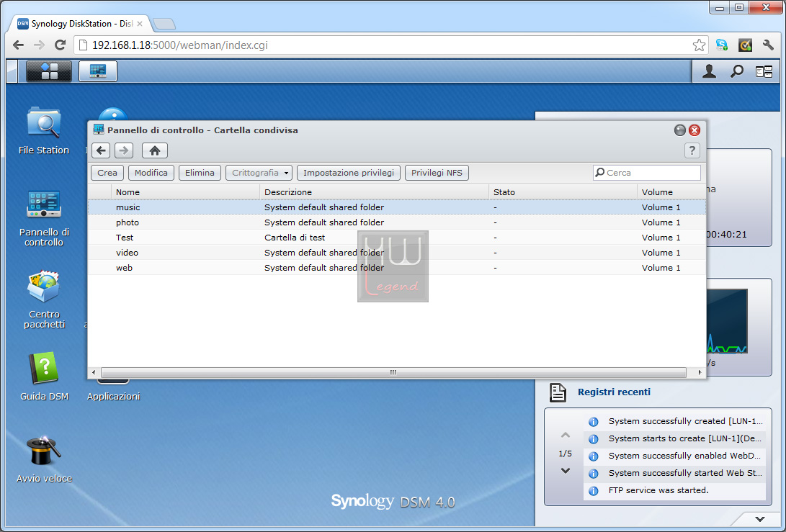Reload the browser page
This screenshot has width=786, height=532.
[x=60, y=45]
